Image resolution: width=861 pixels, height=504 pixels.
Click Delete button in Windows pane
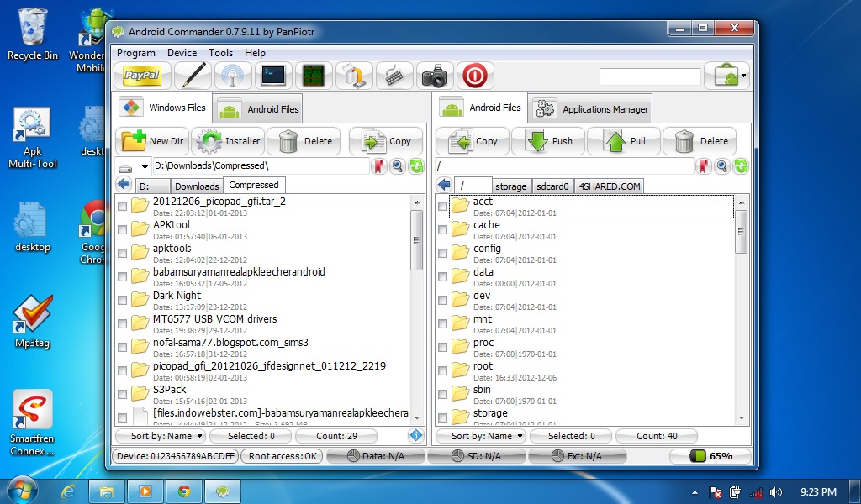point(304,141)
